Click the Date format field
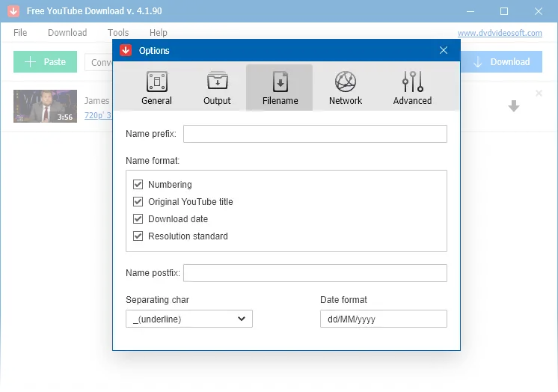The image size is (558, 392). [x=383, y=319]
